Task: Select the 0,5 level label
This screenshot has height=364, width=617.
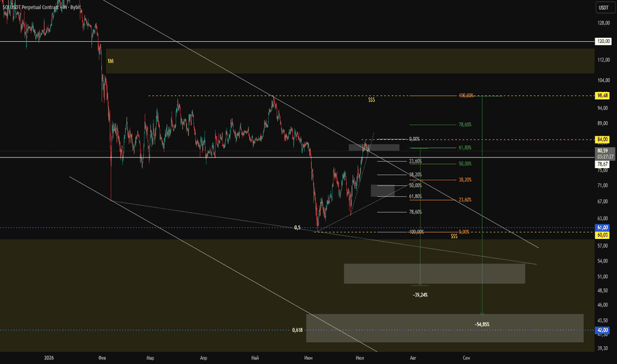Action: 297,228
